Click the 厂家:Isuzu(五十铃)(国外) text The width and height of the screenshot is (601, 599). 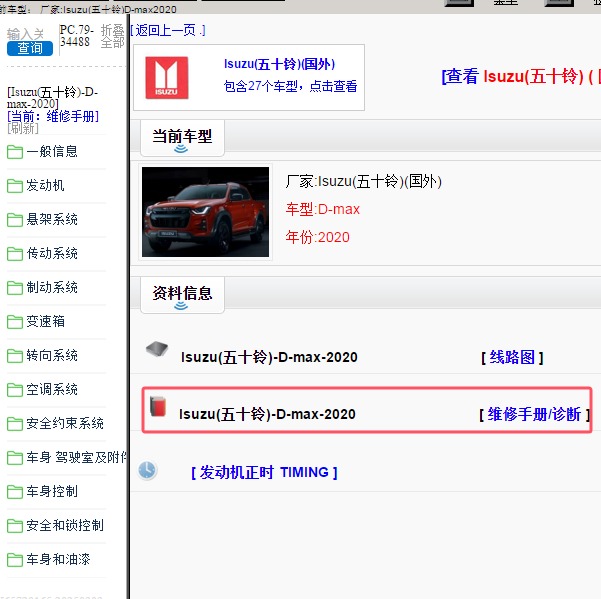tap(363, 181)
